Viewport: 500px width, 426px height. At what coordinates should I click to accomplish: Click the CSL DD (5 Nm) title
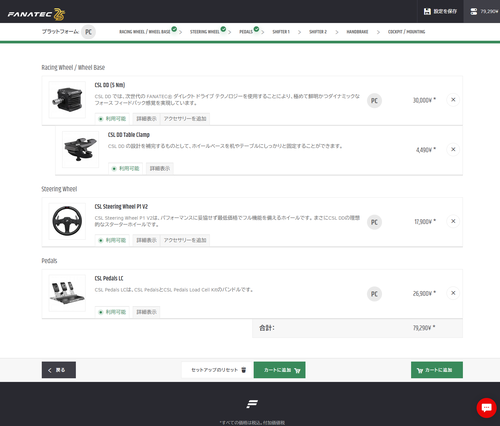click(110, 85)
